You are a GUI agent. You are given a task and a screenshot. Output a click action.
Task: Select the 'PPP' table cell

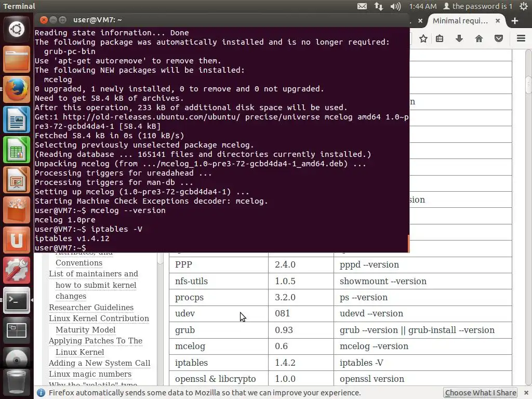[219, 264]
